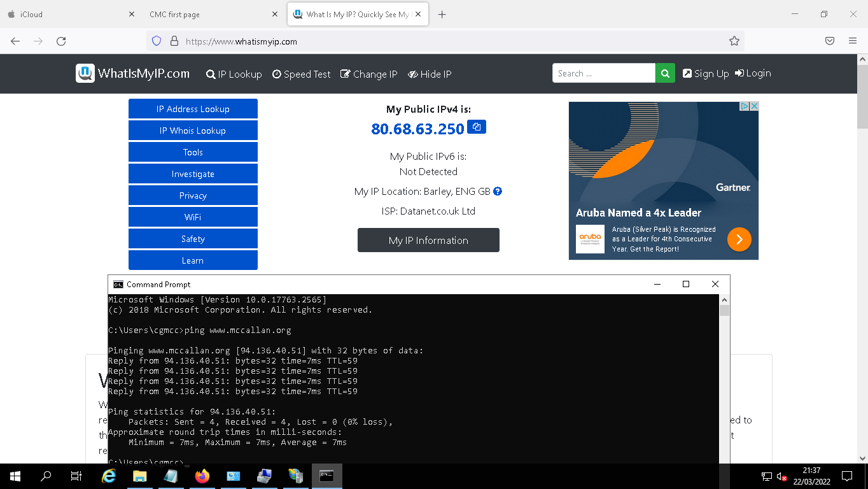Open Pocket save icon in toolbar
Image resolution: width=868 pixels, height=489 pixels.
(830, 41)
